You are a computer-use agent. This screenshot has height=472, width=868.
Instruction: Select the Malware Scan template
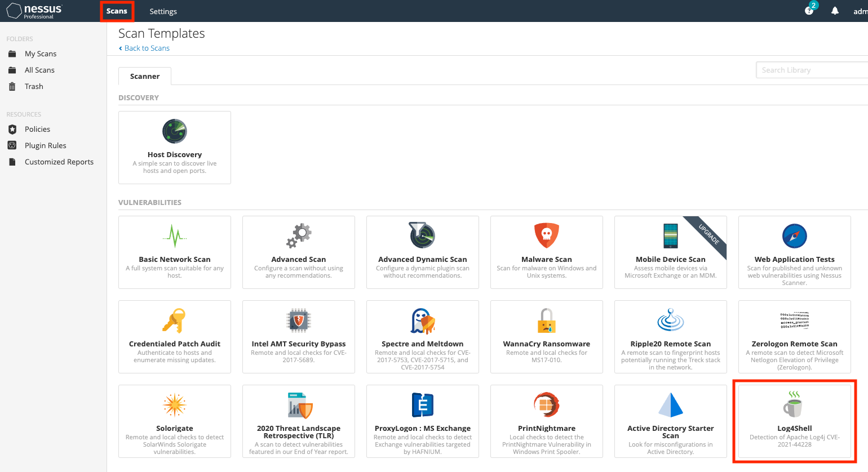(546, 252)
